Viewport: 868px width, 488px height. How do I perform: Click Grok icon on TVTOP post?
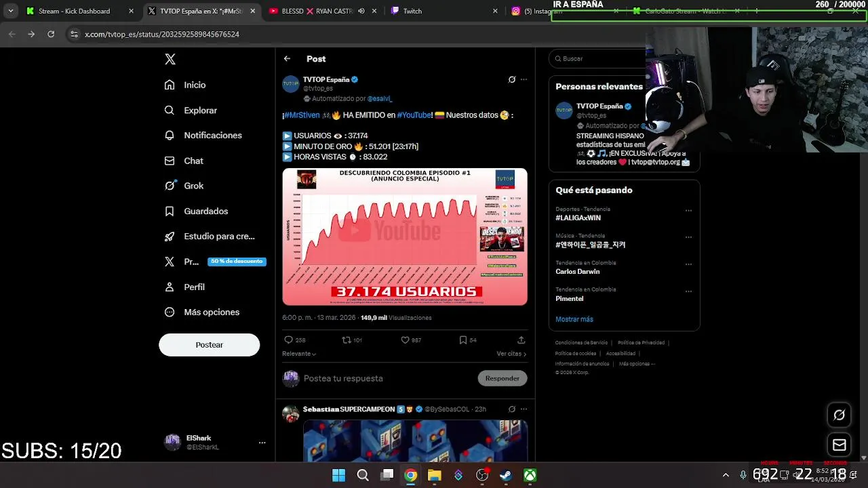tap(512, 79)
